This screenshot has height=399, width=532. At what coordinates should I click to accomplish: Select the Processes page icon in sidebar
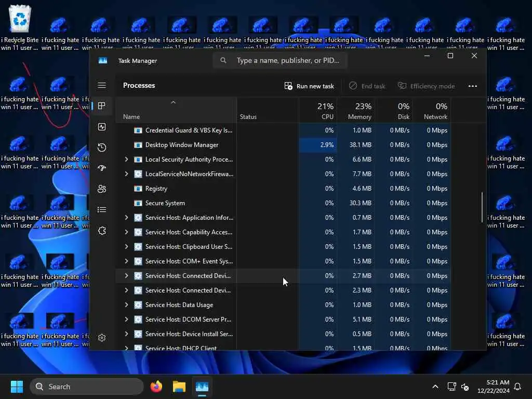102,106
